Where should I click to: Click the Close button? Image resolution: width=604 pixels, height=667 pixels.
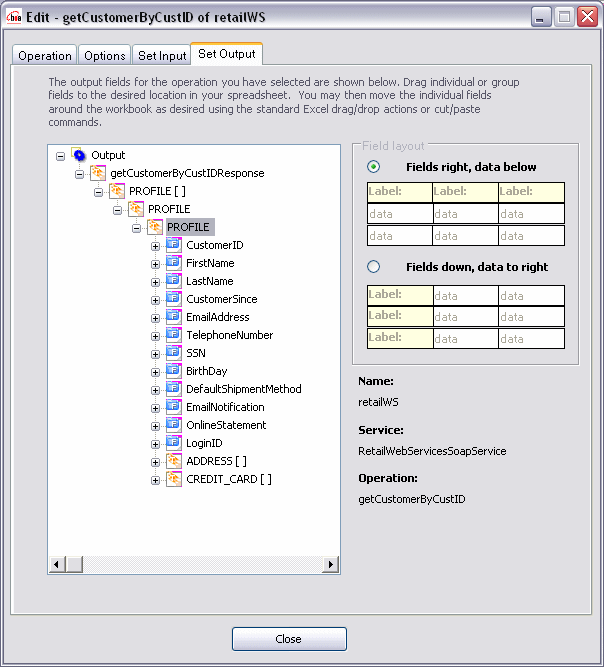pos(289,639)
